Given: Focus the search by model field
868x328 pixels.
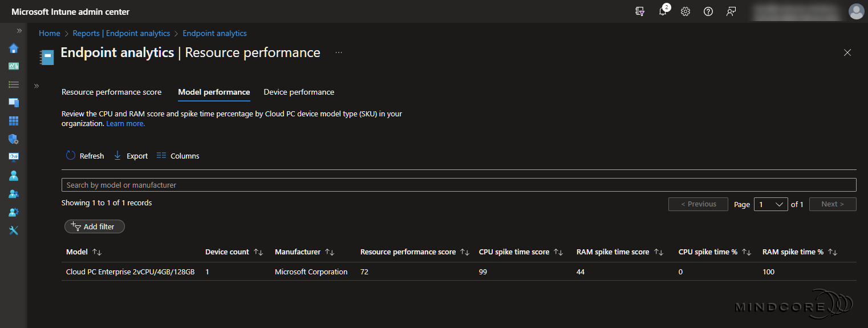Looking at the screenshot, I should click(x=459, y=185).
